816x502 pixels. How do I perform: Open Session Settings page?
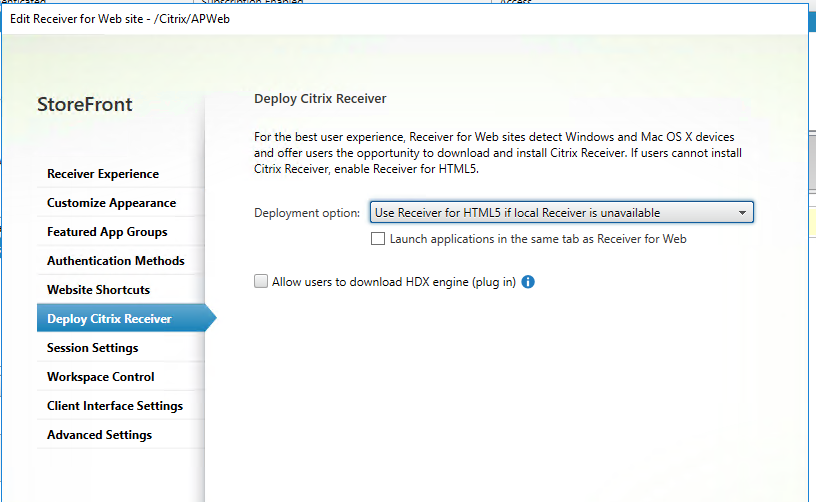92,348
